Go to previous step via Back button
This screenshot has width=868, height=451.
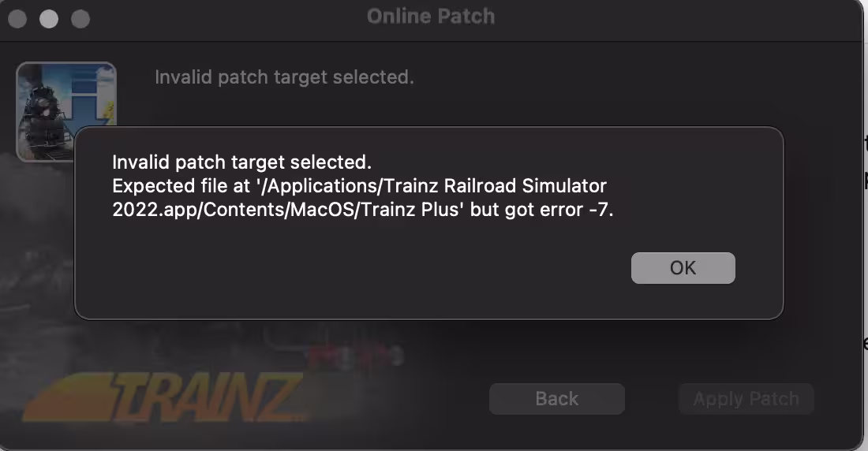pos(557,398)
